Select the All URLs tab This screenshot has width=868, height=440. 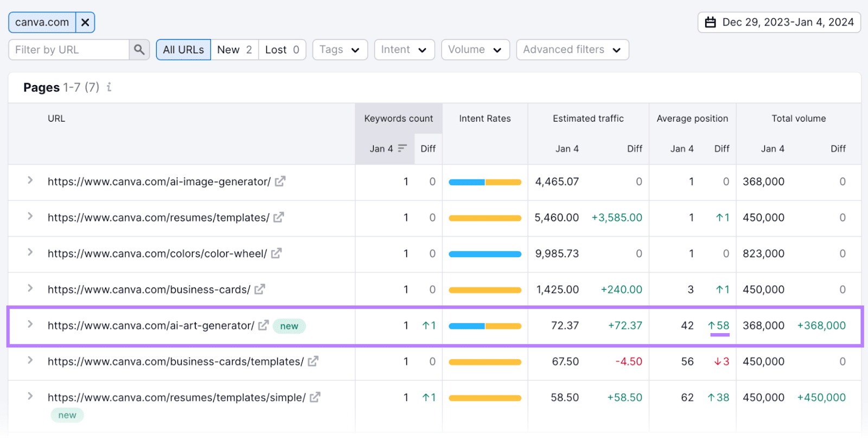click(x=183, y=49)
